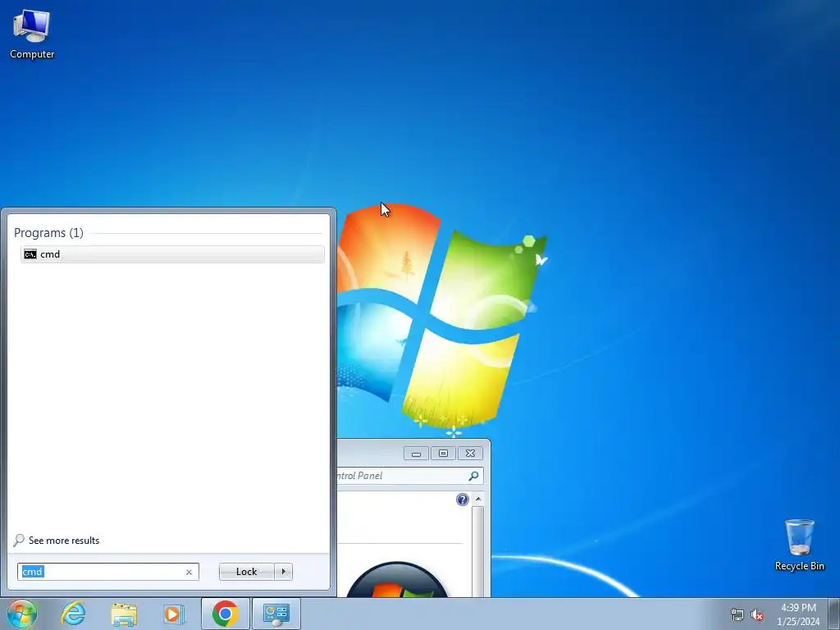Click the Control Panel search field
This screenshot has height=630, width=840.
(x=402, y=476)
